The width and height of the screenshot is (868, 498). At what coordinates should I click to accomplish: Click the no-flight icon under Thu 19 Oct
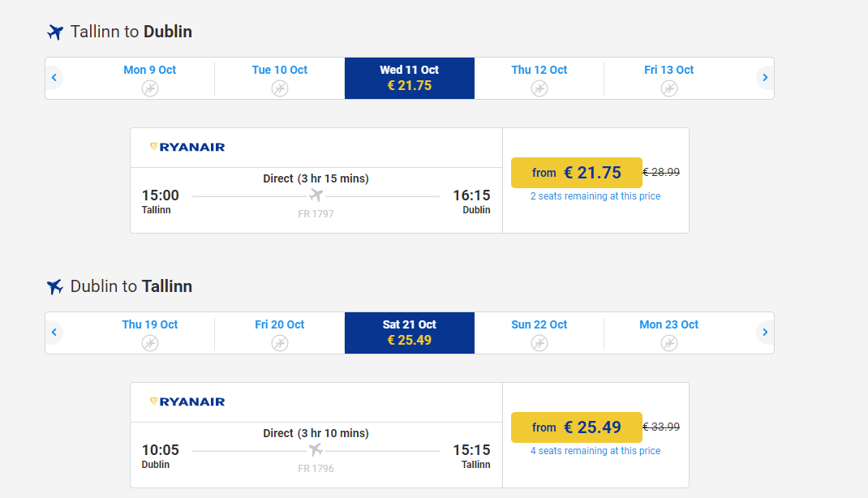[x=150, y=343]
